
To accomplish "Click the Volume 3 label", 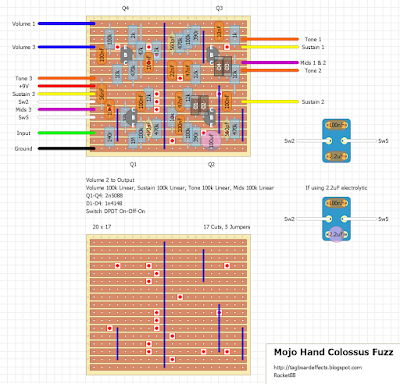I will coord(23,47).
